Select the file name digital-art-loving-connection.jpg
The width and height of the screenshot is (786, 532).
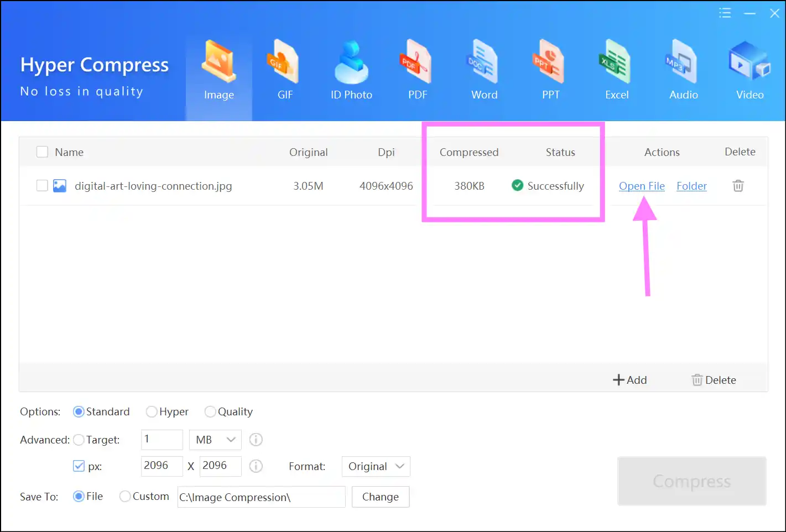click(x=153, y=186)
